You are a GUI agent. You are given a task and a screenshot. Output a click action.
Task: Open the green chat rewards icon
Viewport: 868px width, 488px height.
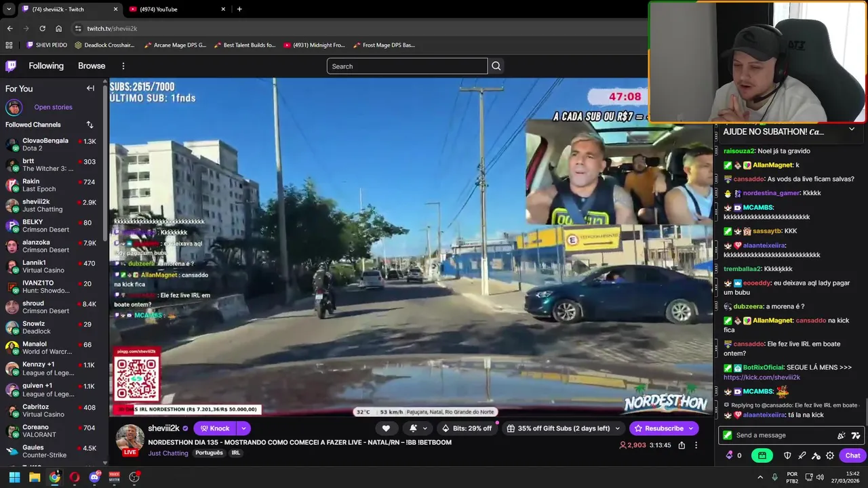click(x=762, y=455)
